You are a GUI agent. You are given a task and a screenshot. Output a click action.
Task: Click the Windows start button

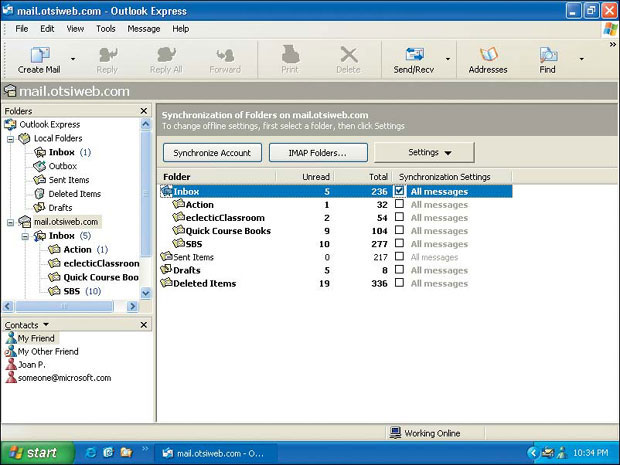tap(37, 453)
